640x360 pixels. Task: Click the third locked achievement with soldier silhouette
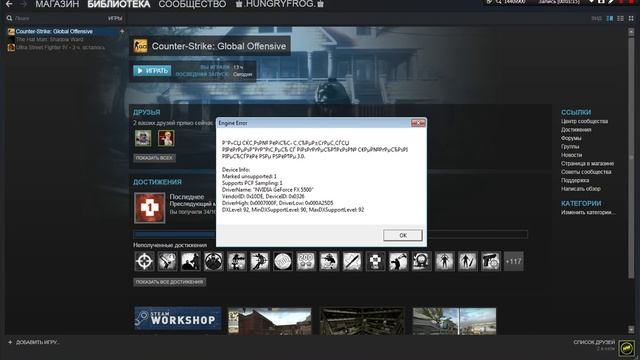[191, 261]
